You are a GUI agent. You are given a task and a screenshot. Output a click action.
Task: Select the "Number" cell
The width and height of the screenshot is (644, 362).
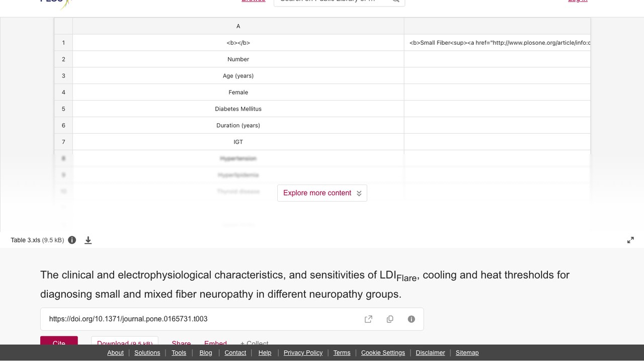238,59
